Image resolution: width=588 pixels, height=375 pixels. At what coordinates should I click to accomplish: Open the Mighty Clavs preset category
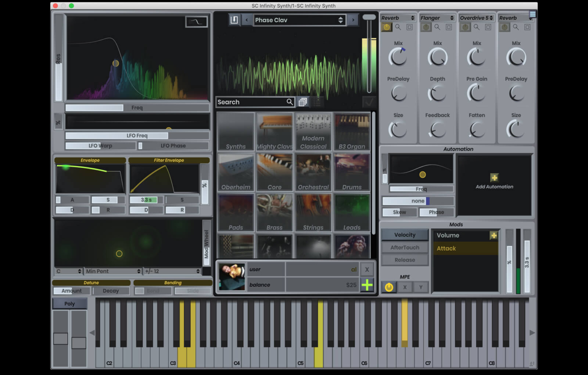click(275, 131)
